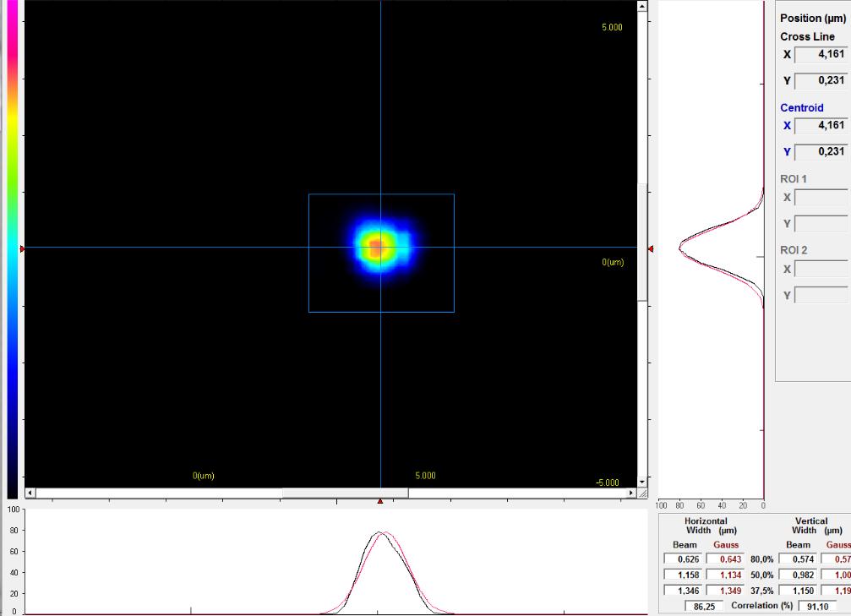Image resolution: width=851 pixels, height=616 pixels.
Task: Click the ROI 2 Y field
Action: pyautogui.click(x=821, y=295)
